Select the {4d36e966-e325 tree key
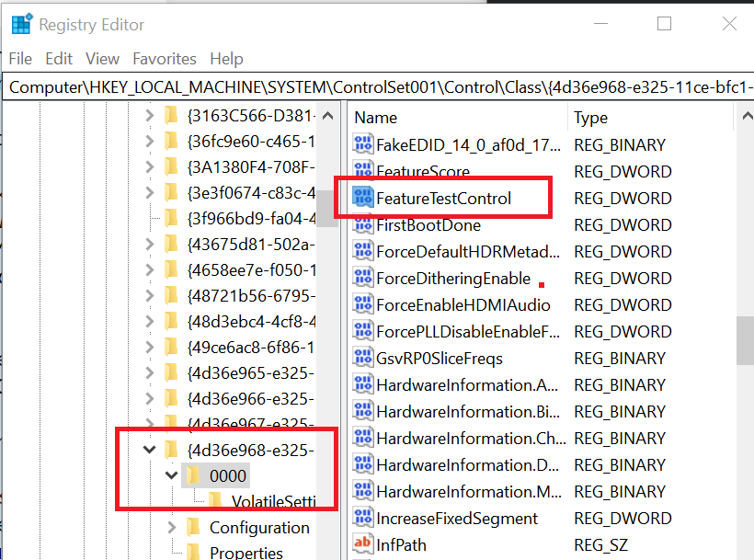This screenshot has width=754, height=560. [x=251, y=398]
